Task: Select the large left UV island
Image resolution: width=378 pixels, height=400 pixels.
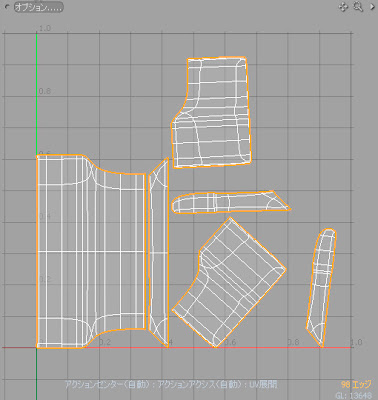Action: coord(91,252)
